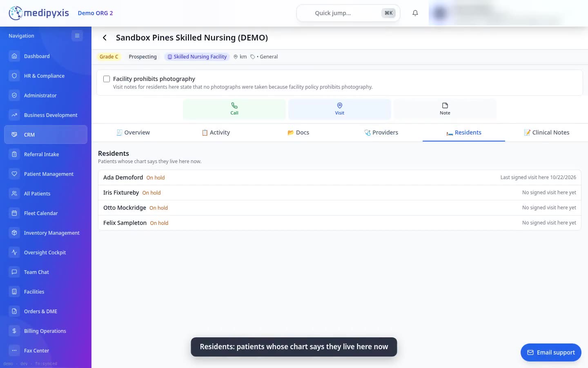Click the Grade C badge

coord(109,57)
